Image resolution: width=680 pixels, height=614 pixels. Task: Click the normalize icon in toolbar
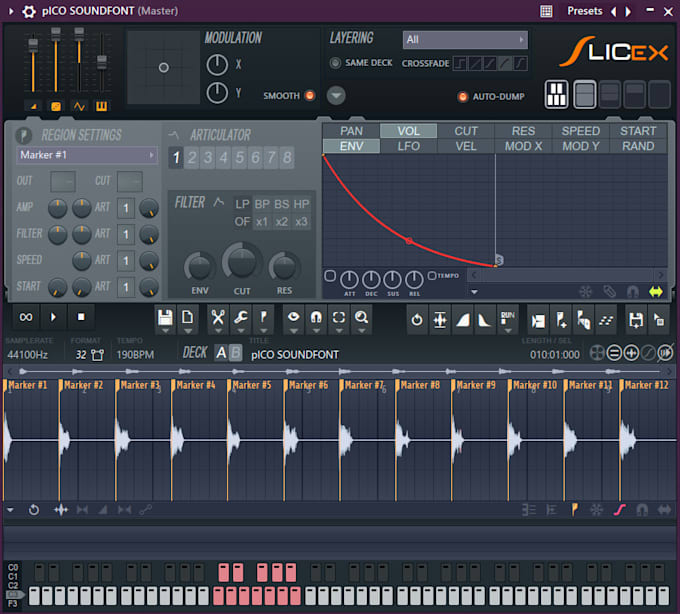[x=440, y=320]
